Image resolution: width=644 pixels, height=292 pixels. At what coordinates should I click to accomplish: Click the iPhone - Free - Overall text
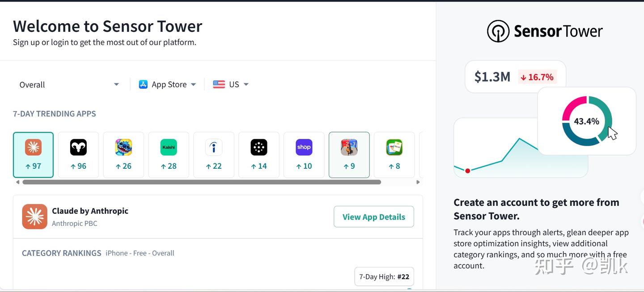click(x=140, y=253)
